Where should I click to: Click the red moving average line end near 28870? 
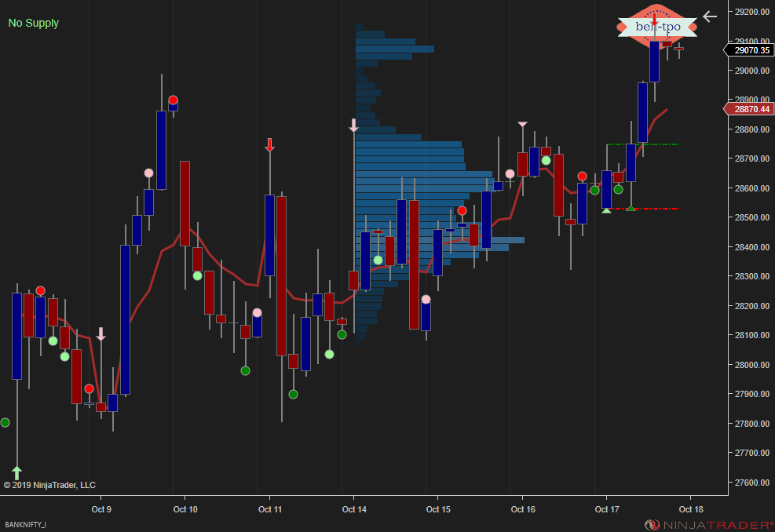pyautogui.click(x=667, y=110)
